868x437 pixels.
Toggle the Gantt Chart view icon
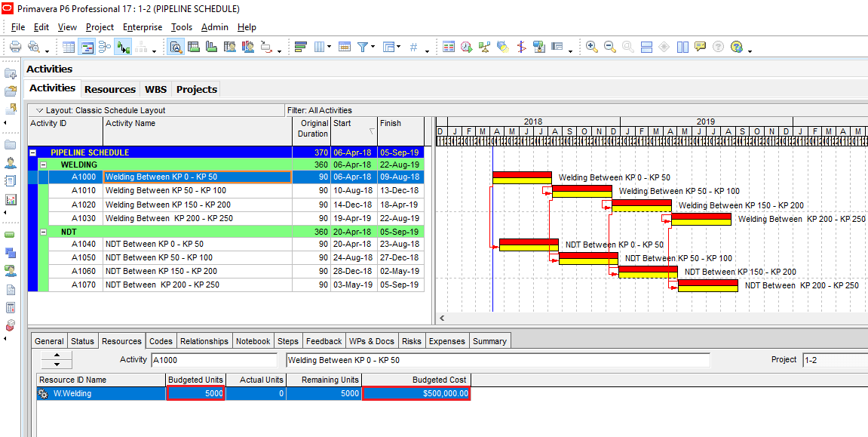pyautogui.click(x=87, y=47)
